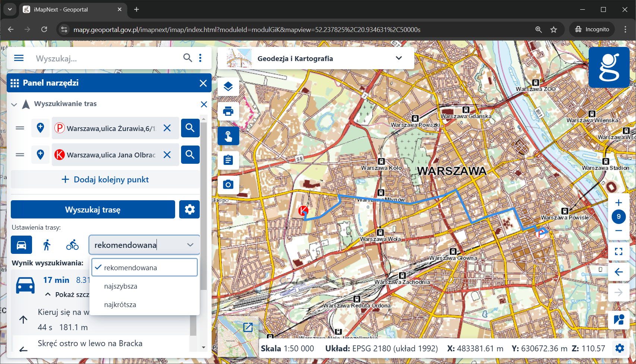This screenshot has width=636, height=364.
Task: Click the Wyszukaj search field
Action: pyautogui.click(x=106, y=58)
